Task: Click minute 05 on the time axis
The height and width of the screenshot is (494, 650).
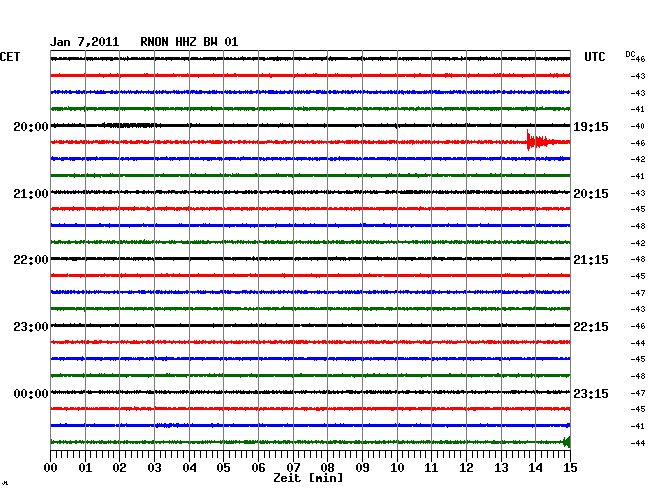Action: (x=223, y=467)
